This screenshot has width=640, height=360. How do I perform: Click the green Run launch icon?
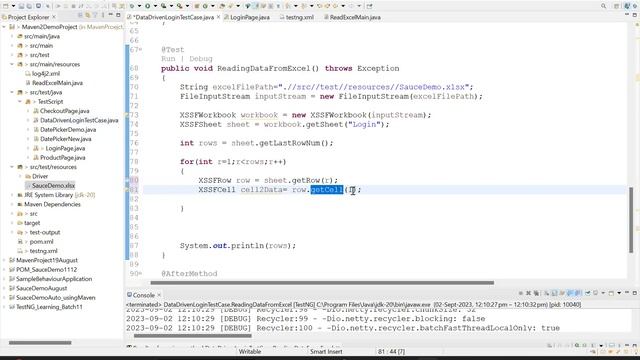[147, 6]
